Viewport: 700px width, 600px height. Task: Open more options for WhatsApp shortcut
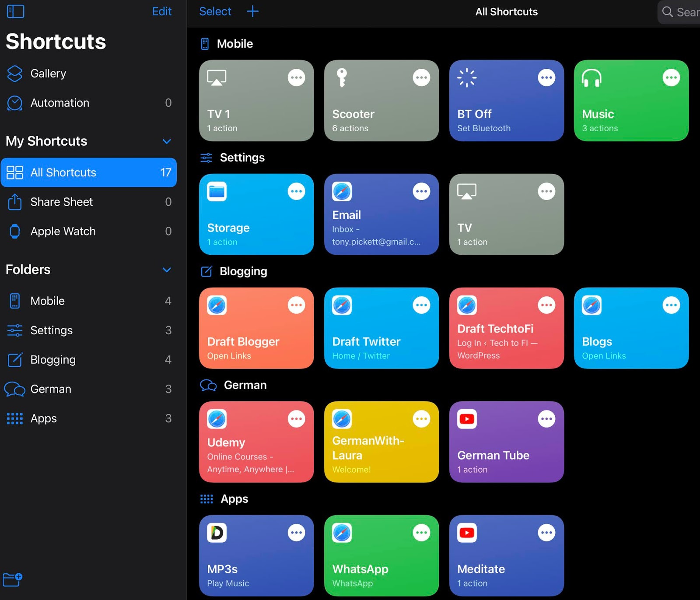pos(421,533)
